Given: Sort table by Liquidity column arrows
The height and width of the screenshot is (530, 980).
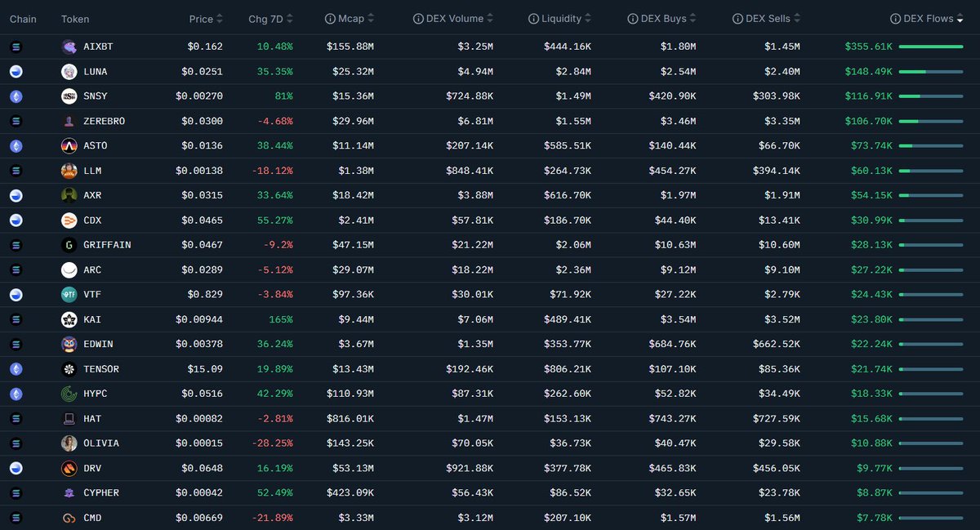Looking at the screenshot, I should [588, 19].
